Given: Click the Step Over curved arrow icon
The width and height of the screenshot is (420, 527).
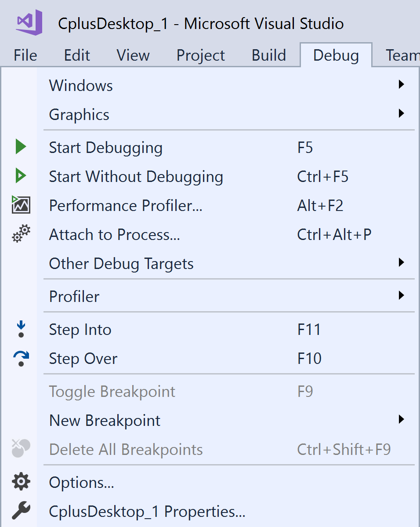Looking at the screenshot, I should [20, 358].
